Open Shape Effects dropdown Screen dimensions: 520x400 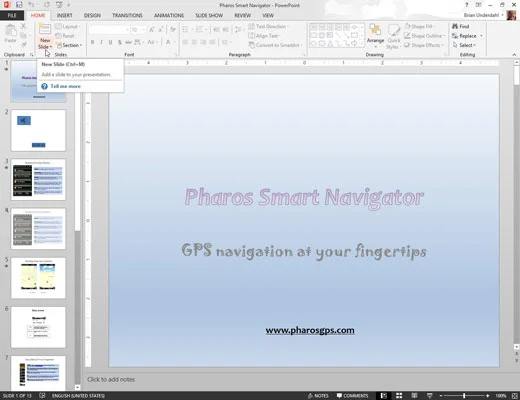tap(424, 45)
